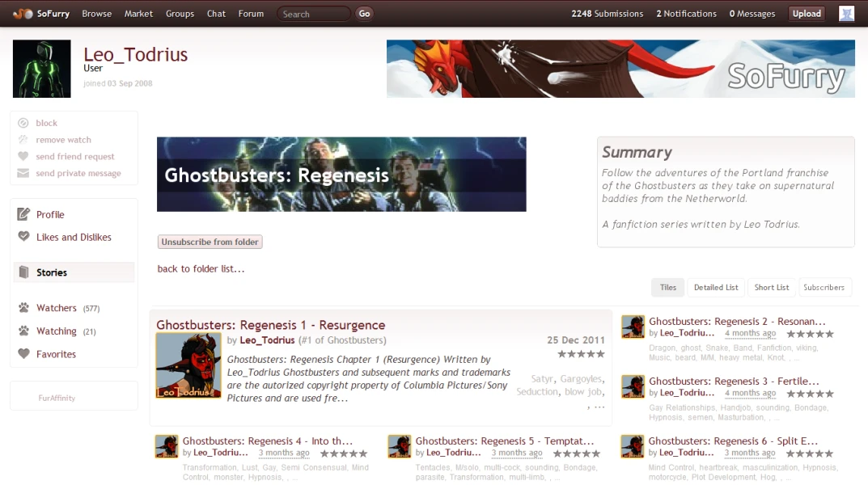Click the book icon next to Stories
The width and height of the screenshot is (868, 485).
coord(23,272)
